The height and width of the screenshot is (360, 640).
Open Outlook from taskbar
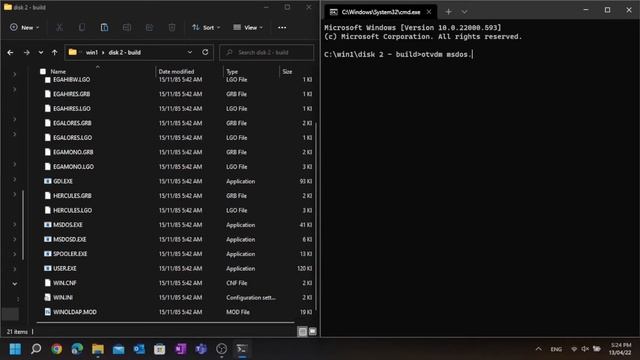[x=139, y=349]
